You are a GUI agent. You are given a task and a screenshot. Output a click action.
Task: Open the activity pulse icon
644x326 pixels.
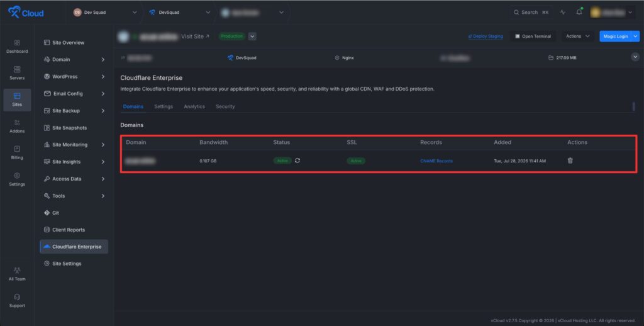click(563, 13)
